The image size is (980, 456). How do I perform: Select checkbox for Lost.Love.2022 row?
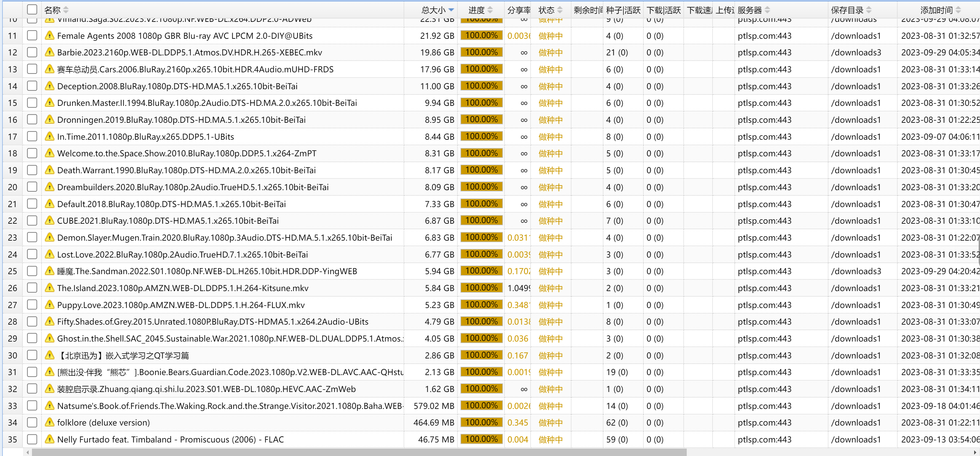pyautogui.click(x=32, y=254)
